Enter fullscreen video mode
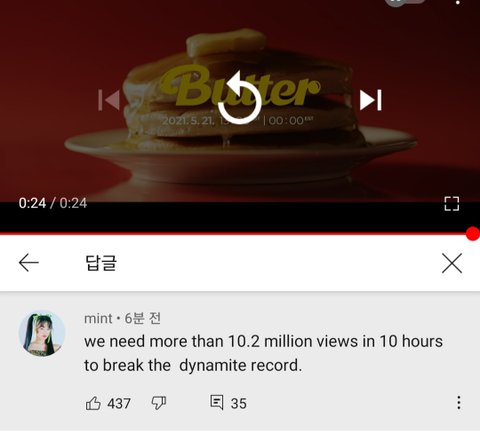Viewport: 480px width, 442px height. 452,203
